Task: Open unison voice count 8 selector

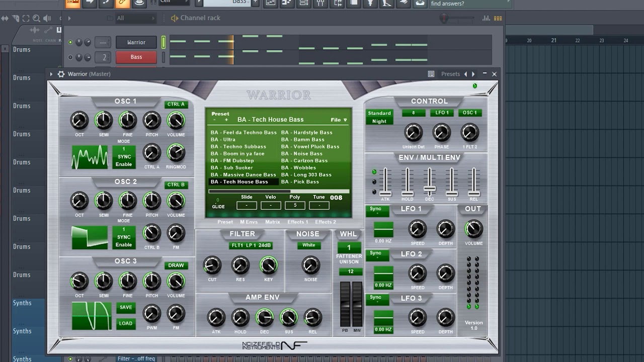Action: coord(414,113)
